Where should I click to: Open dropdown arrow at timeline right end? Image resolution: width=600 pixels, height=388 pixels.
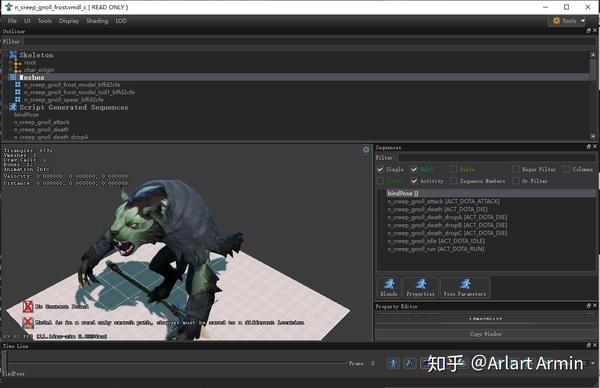point(592,363)
